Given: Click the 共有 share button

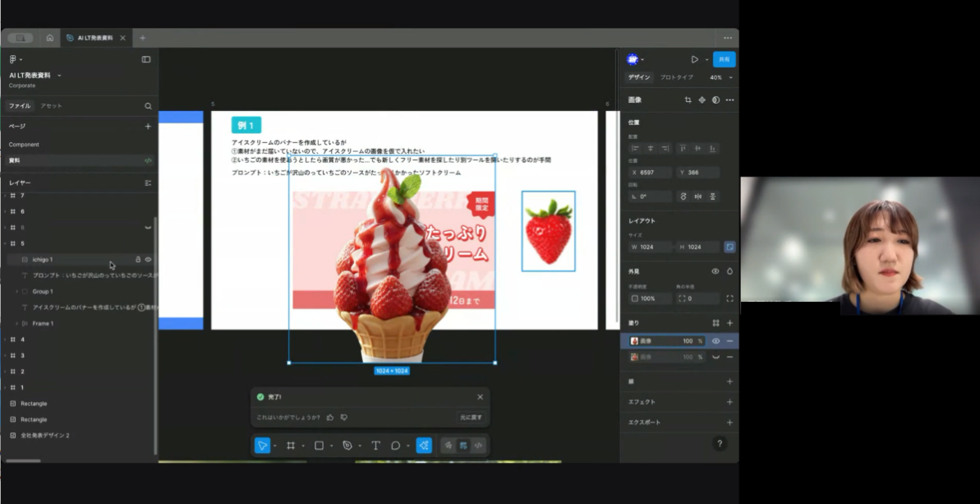Looking at the screenshot, I should click(724, 59).
